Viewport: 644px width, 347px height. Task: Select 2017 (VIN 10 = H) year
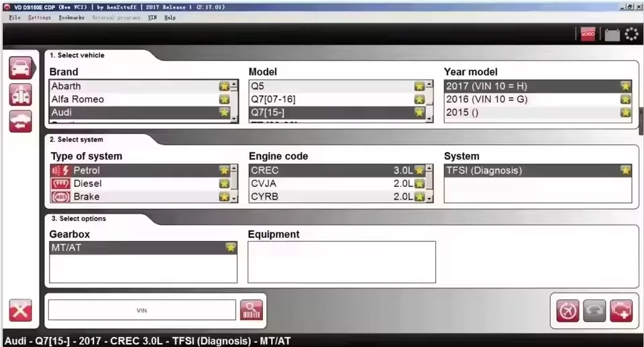(538, 86)
